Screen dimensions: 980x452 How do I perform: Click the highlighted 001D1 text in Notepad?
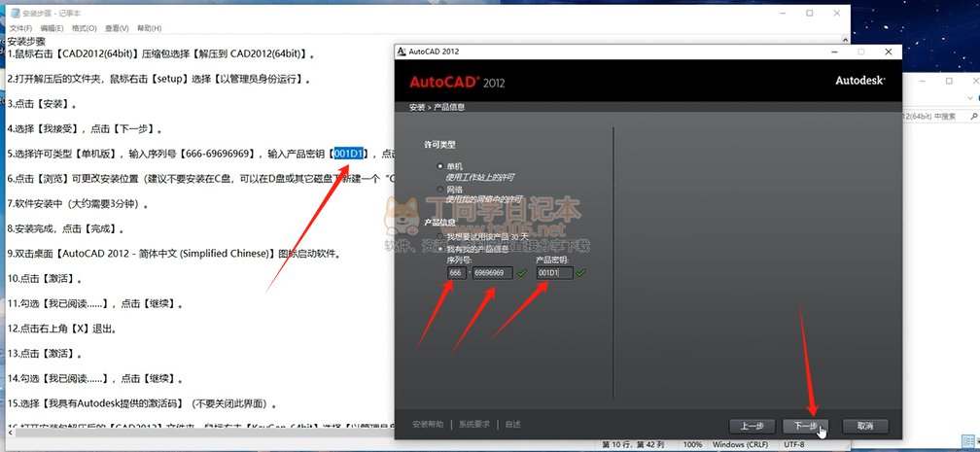pyautogui.click(x=348, y=154)
